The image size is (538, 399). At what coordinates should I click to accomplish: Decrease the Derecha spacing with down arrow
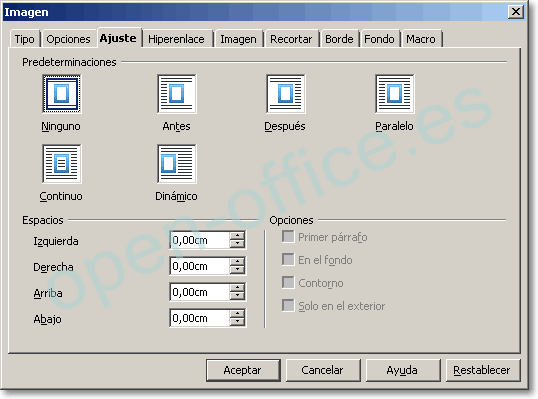[237, 270]
